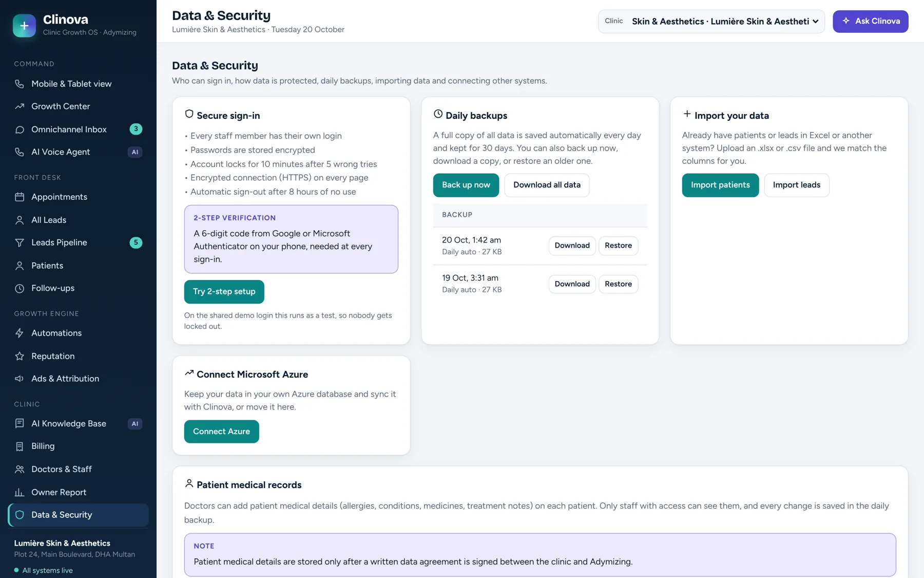The width and height of the screenshot is (924, 578).
Task: Restore the 20 Oct, 1:42 am backup
Action: 618,246
